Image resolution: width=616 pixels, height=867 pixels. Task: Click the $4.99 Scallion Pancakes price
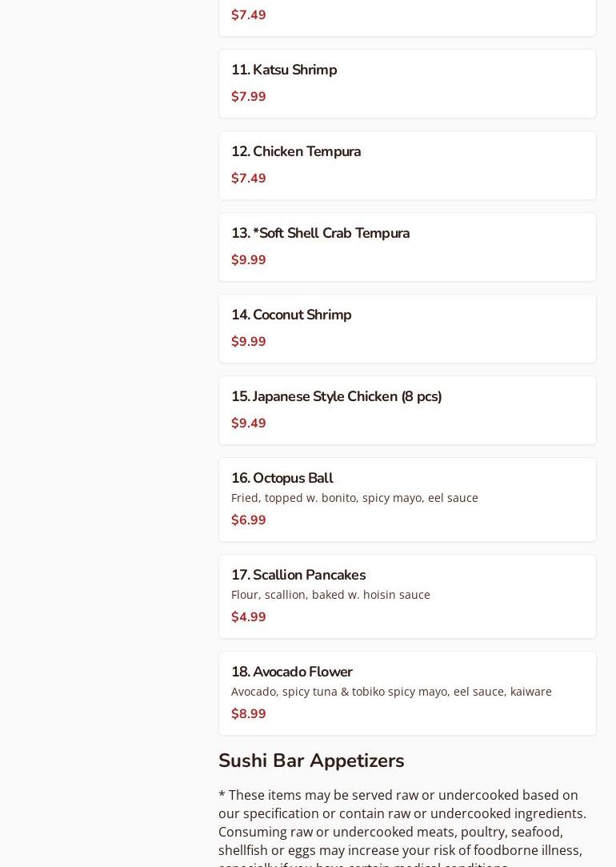pyautogui.click(x=248, y=617)
